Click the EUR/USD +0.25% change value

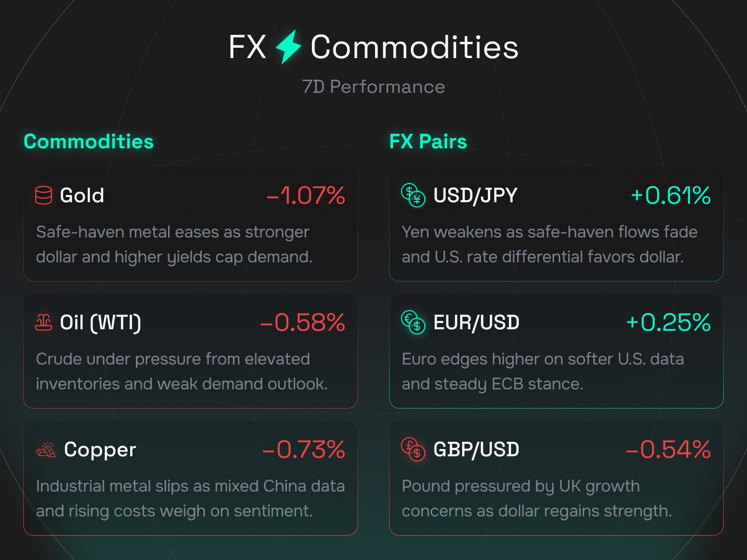click(668, 323)
